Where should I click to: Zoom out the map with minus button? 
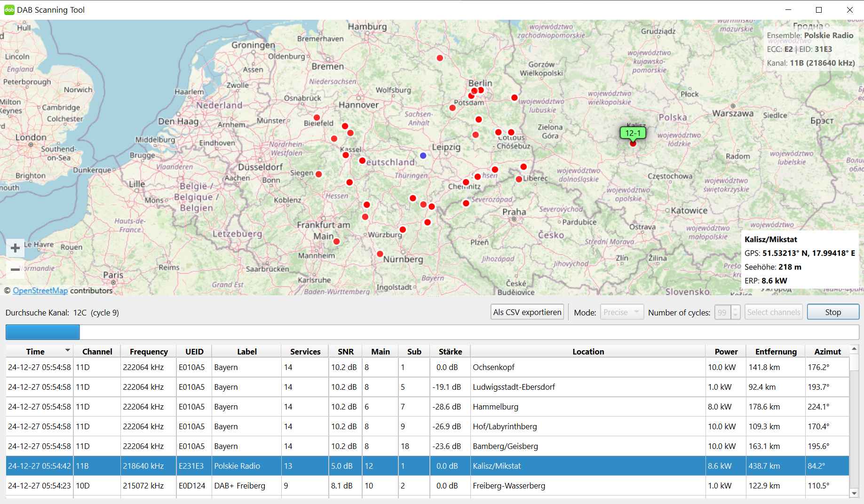point(15,269)
